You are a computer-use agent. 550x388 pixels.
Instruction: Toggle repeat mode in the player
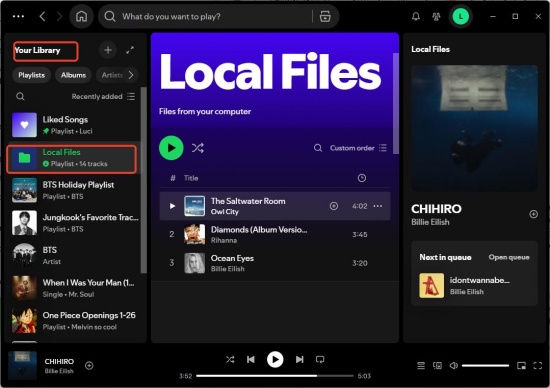click(x=320, y=359)
